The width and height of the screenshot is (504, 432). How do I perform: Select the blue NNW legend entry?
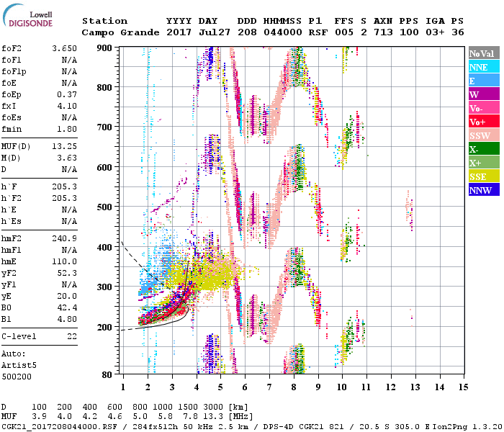pos(484,190)
